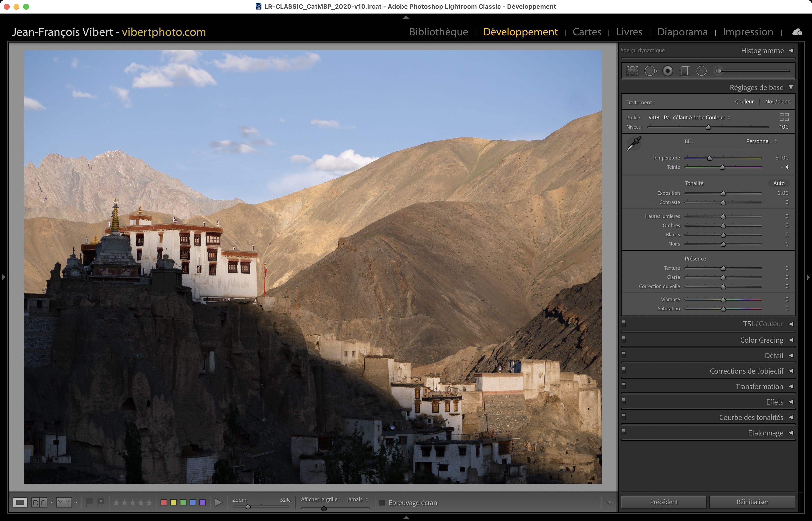
Task: Select the Crop overlay tool
Action: 632,71
